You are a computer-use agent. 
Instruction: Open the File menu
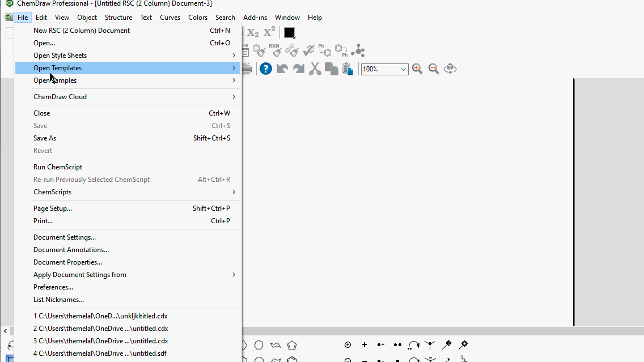(x=23, y=17)
